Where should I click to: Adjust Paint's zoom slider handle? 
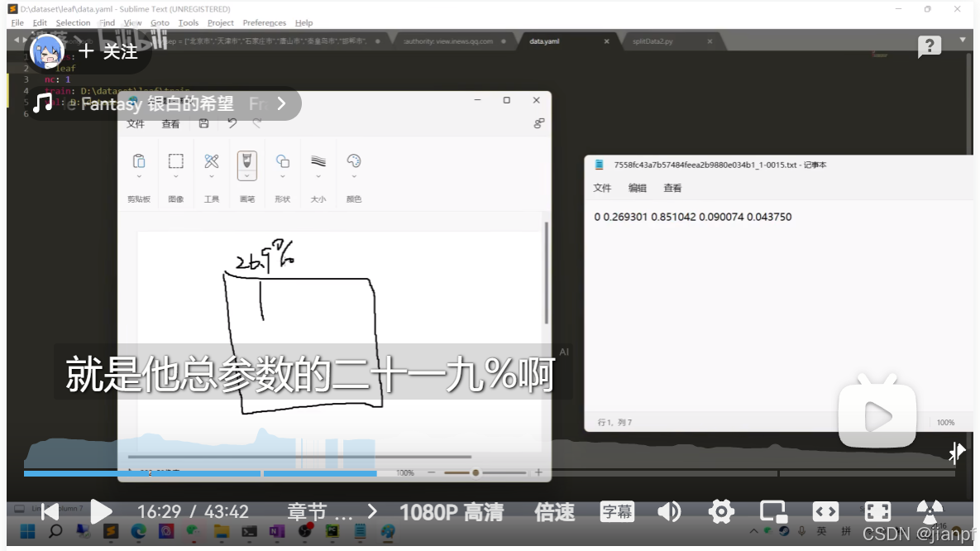476,473
